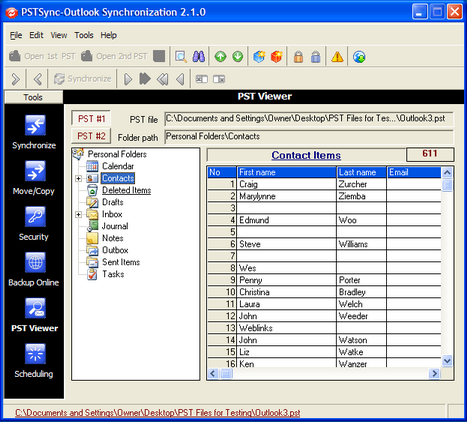Image resolution: width=467 pixels, height=422 pixels.
Task: Click the Open 1st PST toolbar button
Action: coord(42,56)
